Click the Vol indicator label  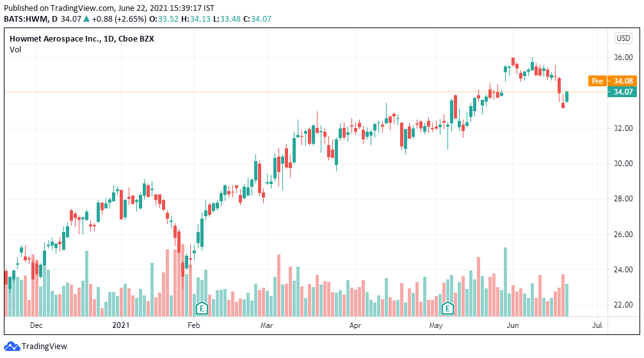(x=15, y=50)
